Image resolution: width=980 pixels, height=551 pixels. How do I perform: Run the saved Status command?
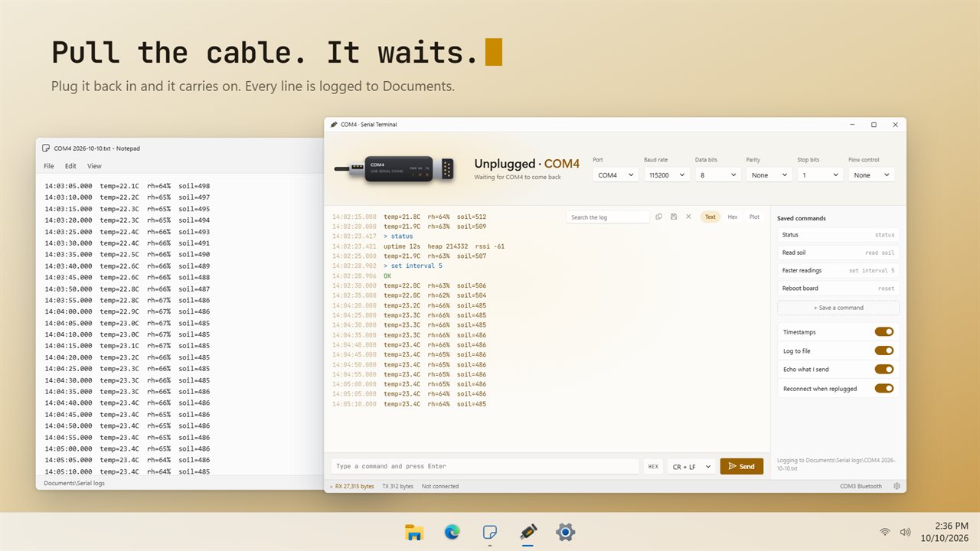click(x=838, y=235)
